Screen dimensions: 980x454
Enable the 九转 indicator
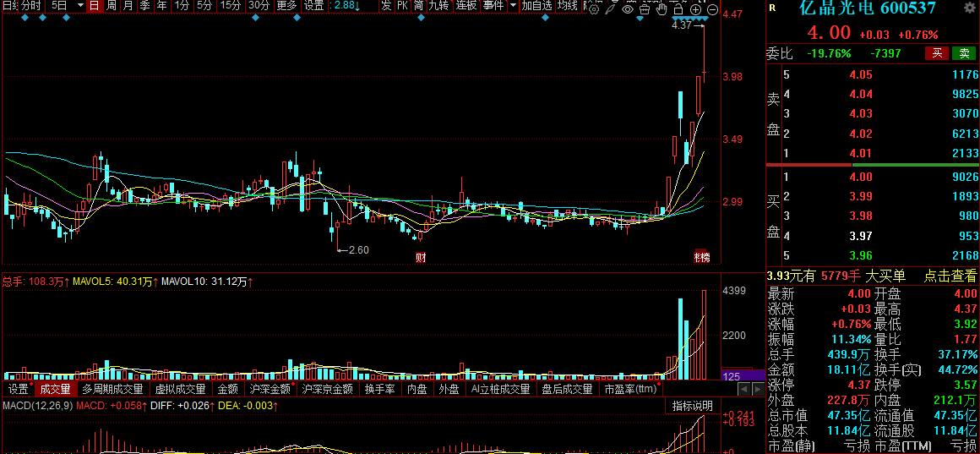pyautogui.click(x=438, y=6)
